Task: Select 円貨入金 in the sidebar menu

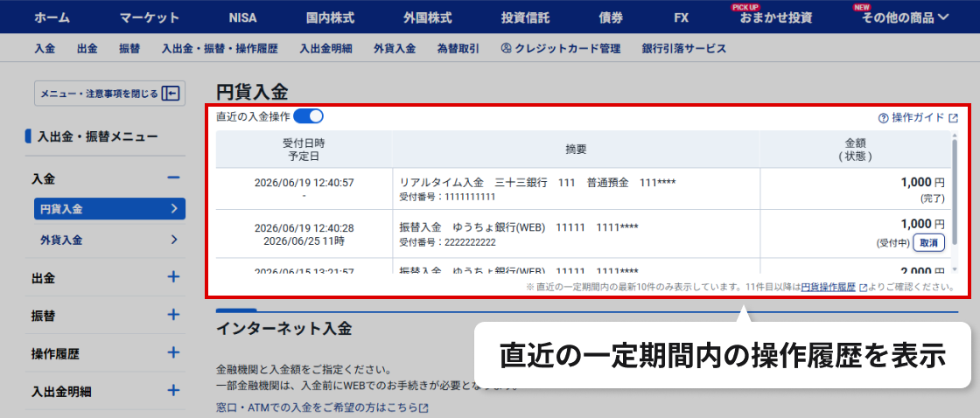Action: point(109,209)
